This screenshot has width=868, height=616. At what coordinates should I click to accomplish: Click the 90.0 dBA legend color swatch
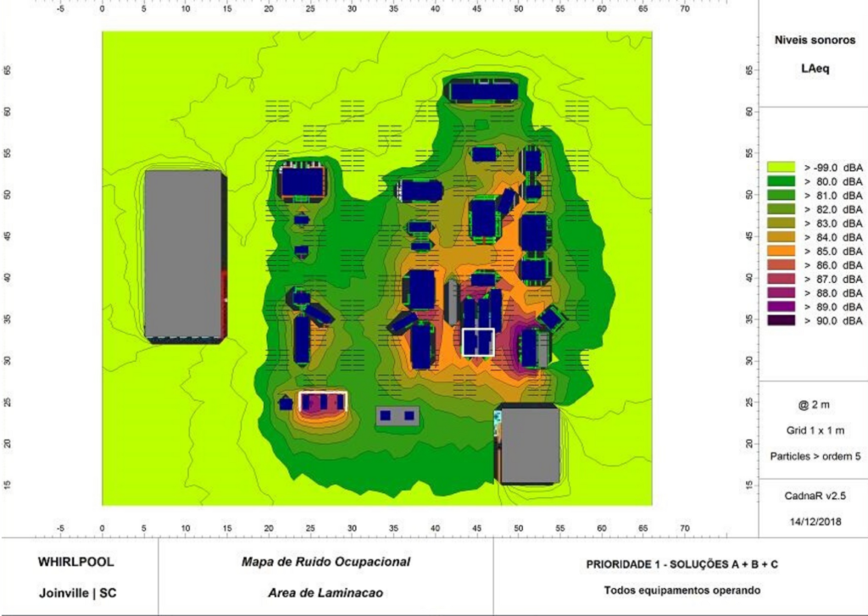coord(780,320)
